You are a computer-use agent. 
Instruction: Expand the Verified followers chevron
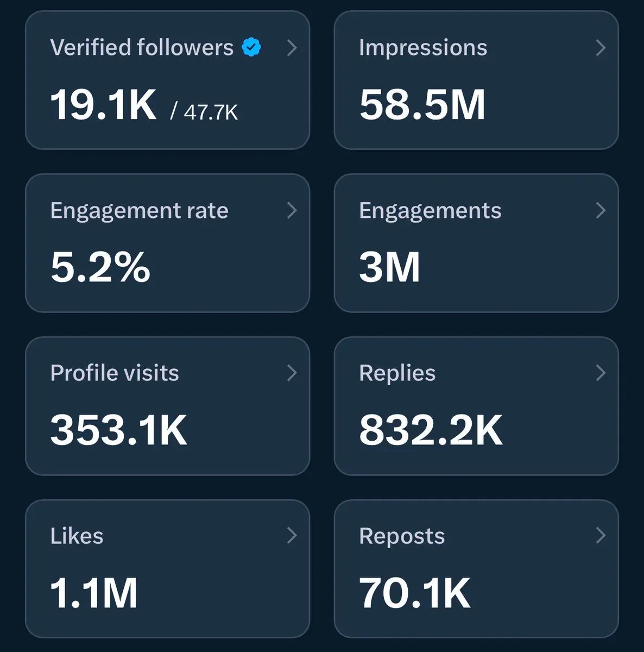pyautogui.click(x=292, y=48)
